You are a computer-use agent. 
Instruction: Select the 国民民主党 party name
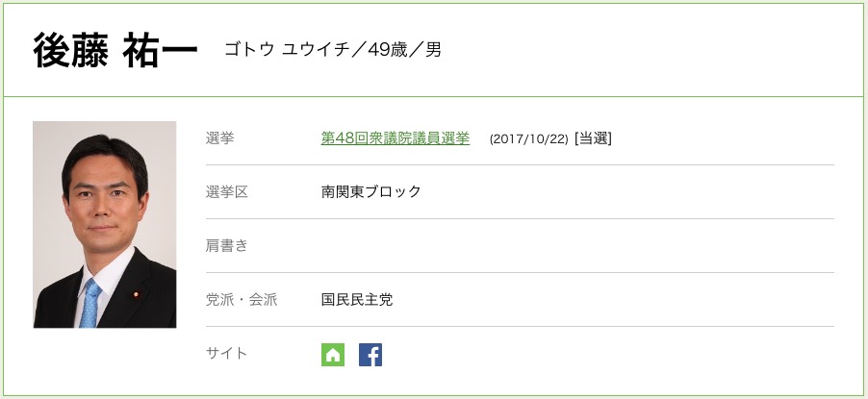[x=357, y=300]
